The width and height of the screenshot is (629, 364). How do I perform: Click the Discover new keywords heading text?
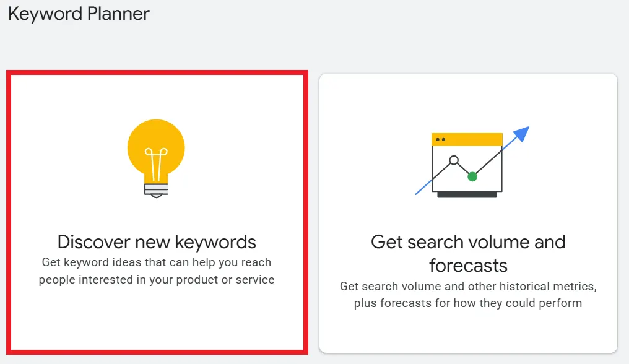[155, 241]
